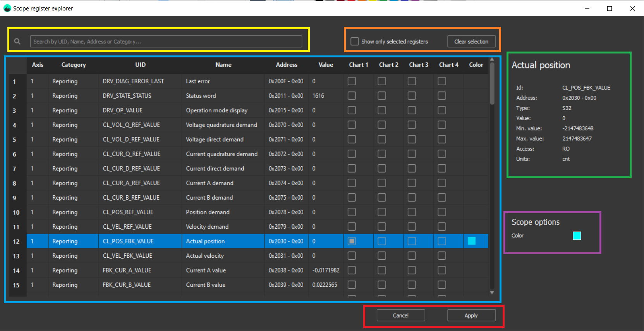Click the Address column header
644x331 pixels.
(x=287, y=65)
